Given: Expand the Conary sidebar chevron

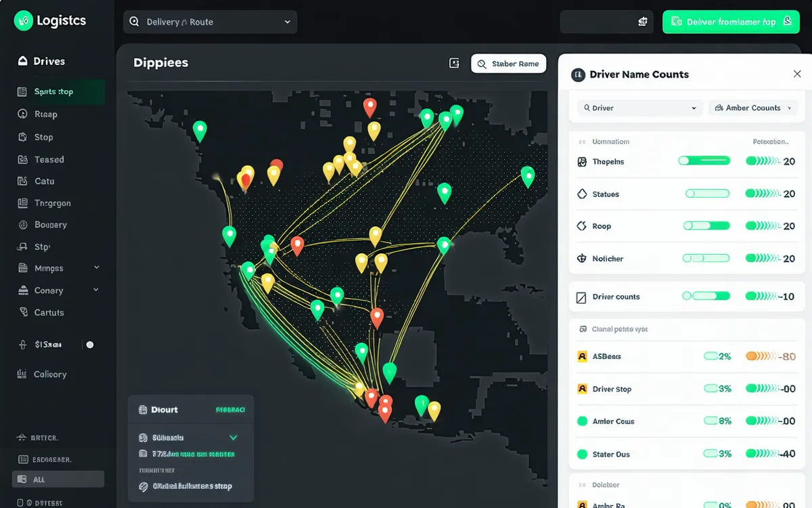Looking at the screenshot, I should pos(96,290).
